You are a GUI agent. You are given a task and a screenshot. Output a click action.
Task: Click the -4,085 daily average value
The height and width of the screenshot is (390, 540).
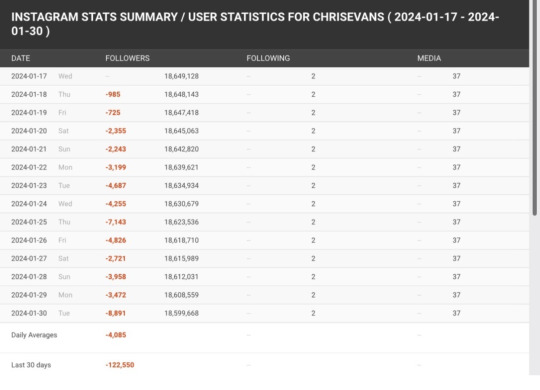tap(116, 335)
